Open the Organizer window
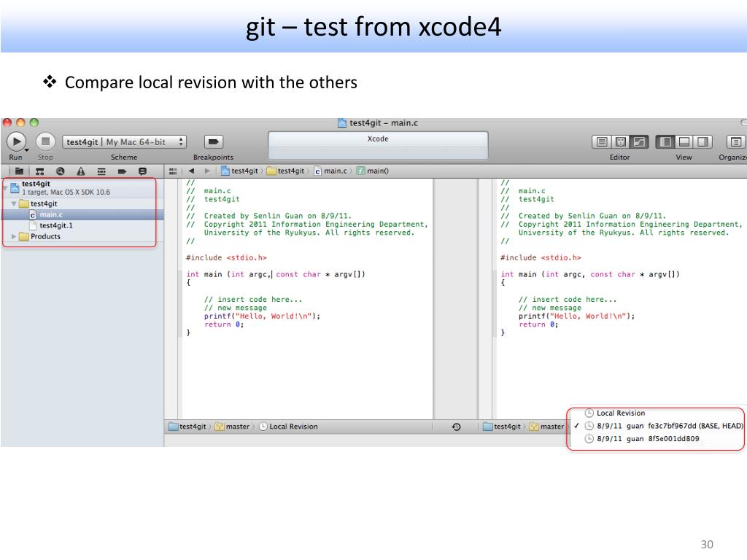 (735, 142)
